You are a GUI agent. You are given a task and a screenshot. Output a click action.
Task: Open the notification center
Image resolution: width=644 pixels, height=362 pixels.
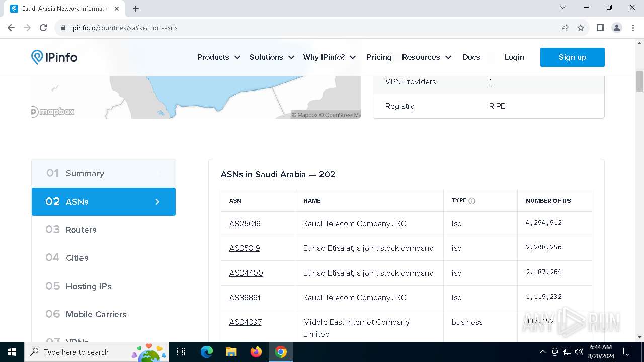627,352
